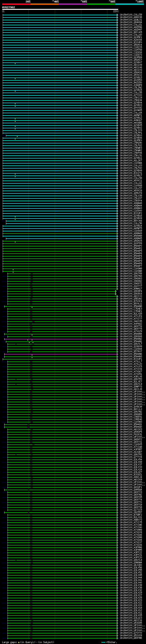Open the UniRef100_A8HX38 hit

click(x=131, y=17)
